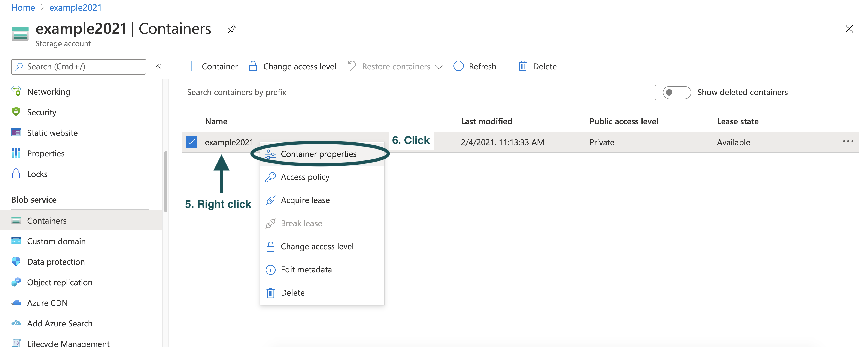Sort by Lease state column header
868x347 pixels.
pos(738,121)
